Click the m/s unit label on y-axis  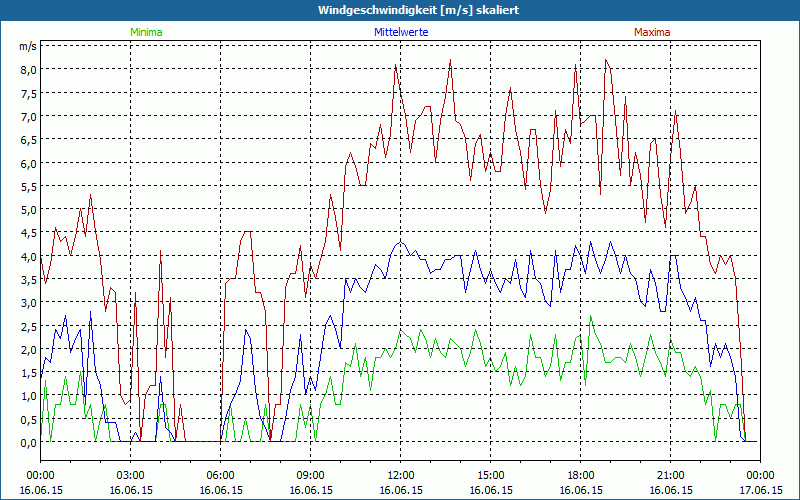tap(28, 46)
